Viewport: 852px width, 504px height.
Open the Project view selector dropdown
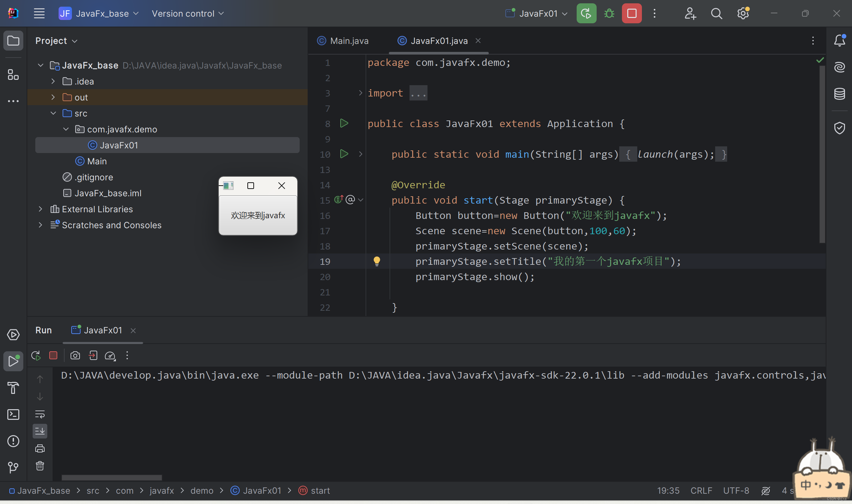point(56,41)
